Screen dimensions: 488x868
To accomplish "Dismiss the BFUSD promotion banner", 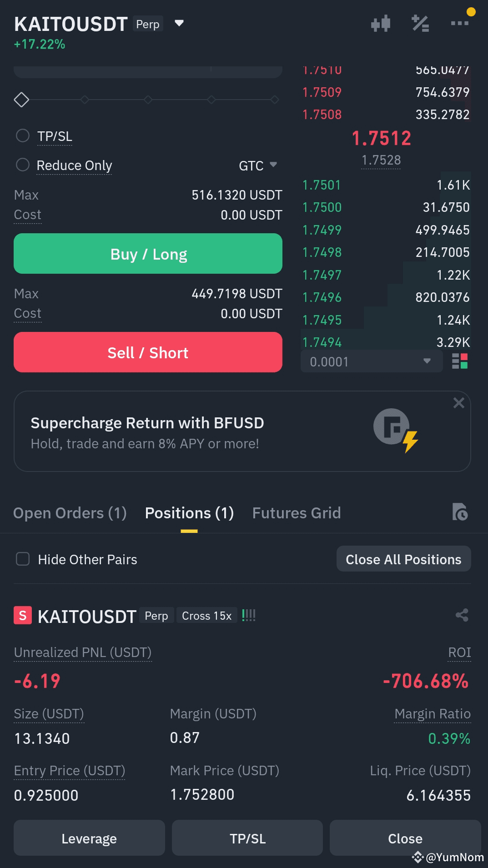I will (x=458, y=403).
